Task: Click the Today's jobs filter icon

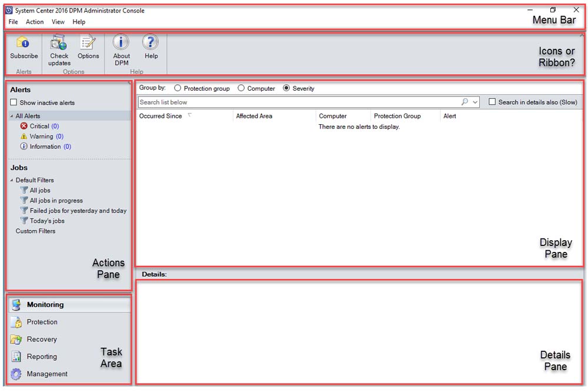Action: click(x=24, y=220)
